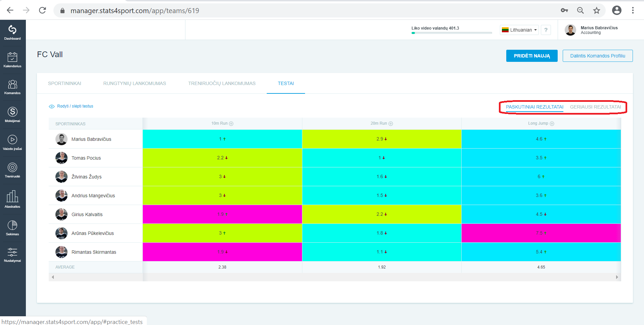Click Dalintis Komandos Profiliu button
Image resolution: width=644 pixels, height=325 pixels.
[598, 56]
